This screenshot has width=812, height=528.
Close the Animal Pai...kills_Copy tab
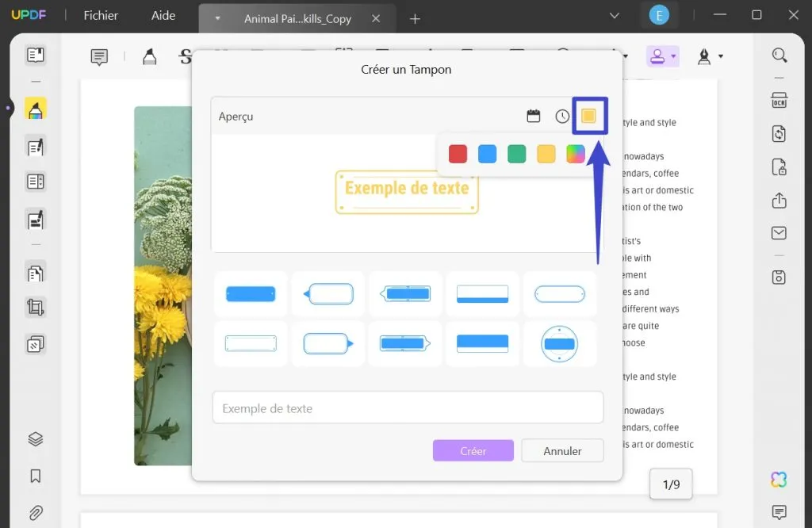(x=376, y=19)
